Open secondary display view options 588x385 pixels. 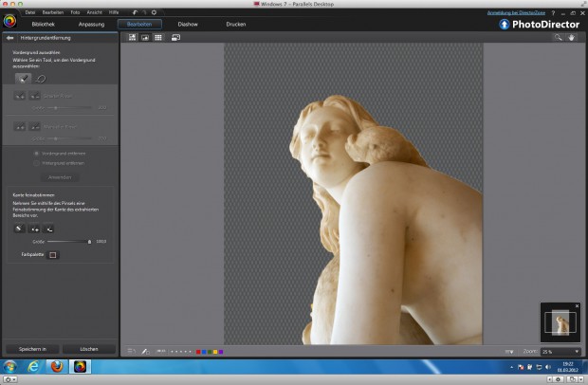coord(175,38)
